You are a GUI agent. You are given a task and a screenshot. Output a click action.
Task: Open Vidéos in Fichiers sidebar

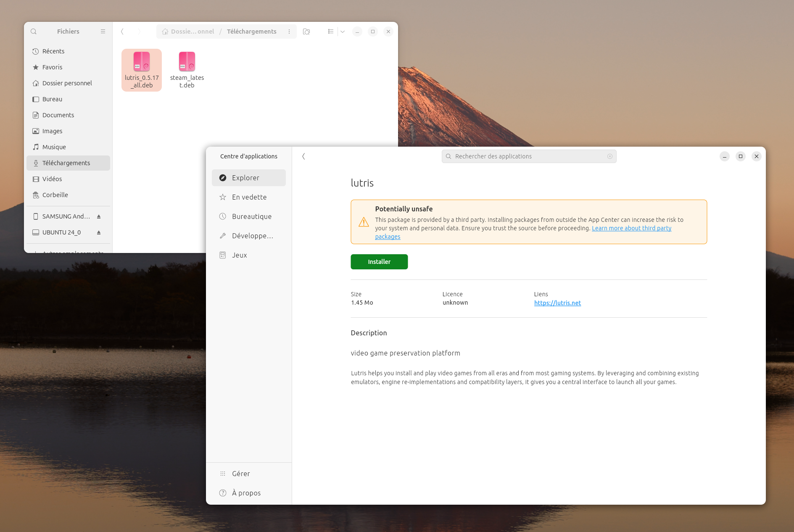68,179
